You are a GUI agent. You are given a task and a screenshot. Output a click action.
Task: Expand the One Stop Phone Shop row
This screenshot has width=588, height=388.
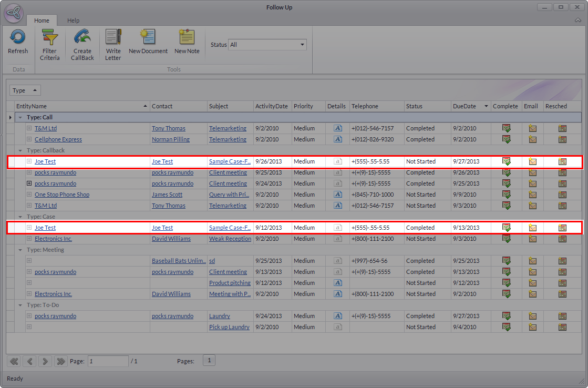point(29,195)
